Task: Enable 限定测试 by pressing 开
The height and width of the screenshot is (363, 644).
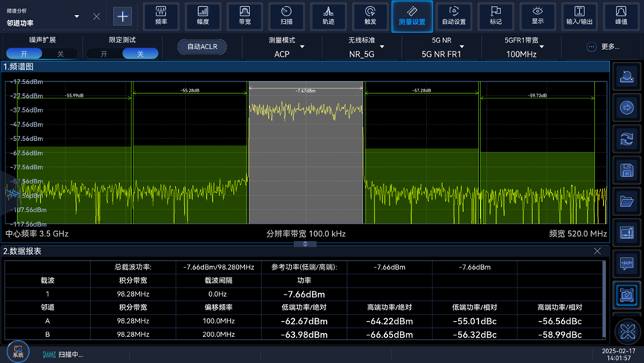Action: tap(103, 54)
